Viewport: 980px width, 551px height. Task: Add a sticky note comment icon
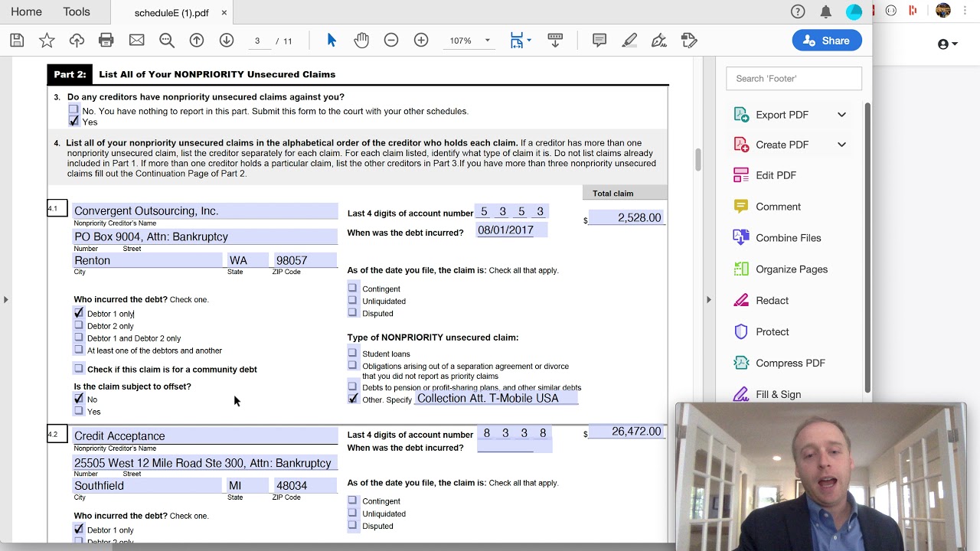pyautogui.click(x=599, y=41)
